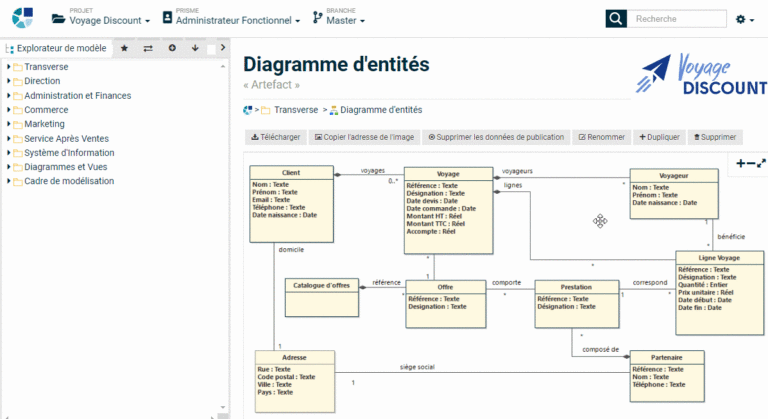Click the search magnifier icon
Image resolution: width=768 pixels, height=419 pixels.
tap(617, 19)
